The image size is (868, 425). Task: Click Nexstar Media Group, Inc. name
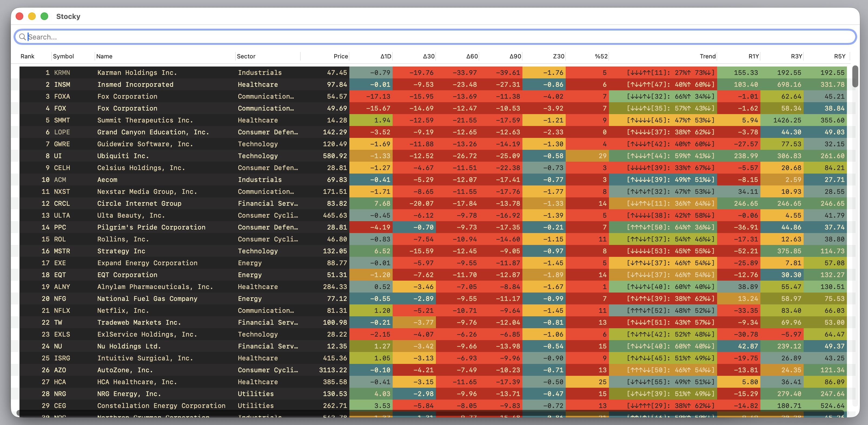point(147,192)
